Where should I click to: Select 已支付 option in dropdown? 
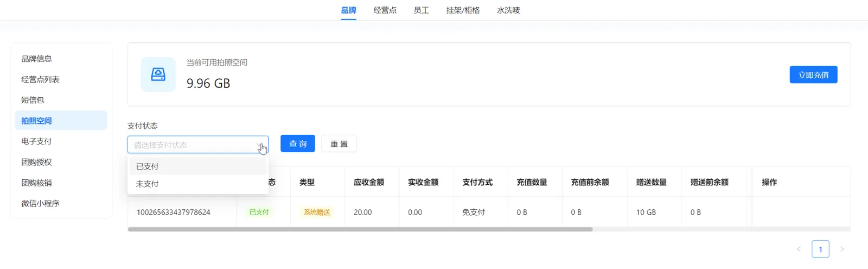pos(198,166)
